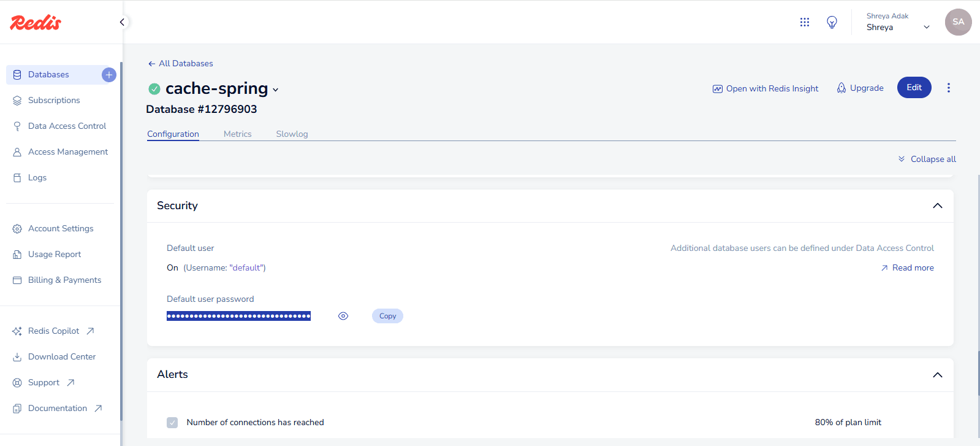Collapse the sidebar with the chevron arrow
This screenshot has height=446, width=980.
[x=122, y=22]
